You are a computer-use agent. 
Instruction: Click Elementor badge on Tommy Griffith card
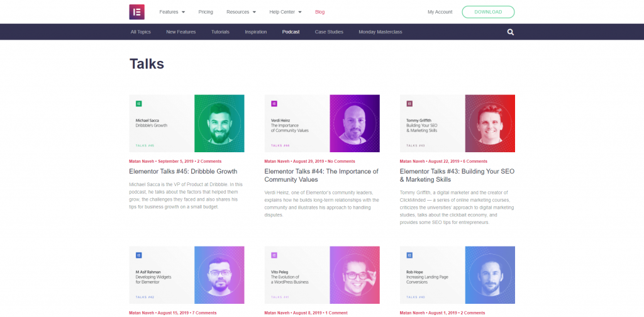click(409, 104)
